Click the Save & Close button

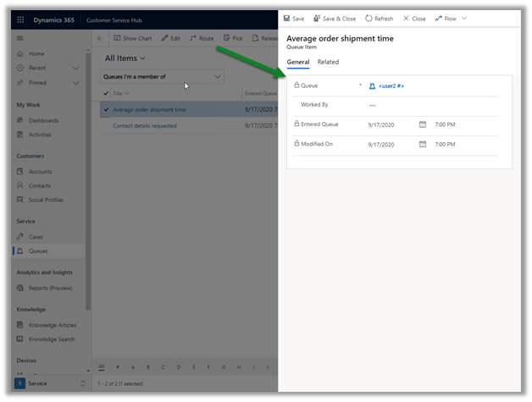[334, 18]
